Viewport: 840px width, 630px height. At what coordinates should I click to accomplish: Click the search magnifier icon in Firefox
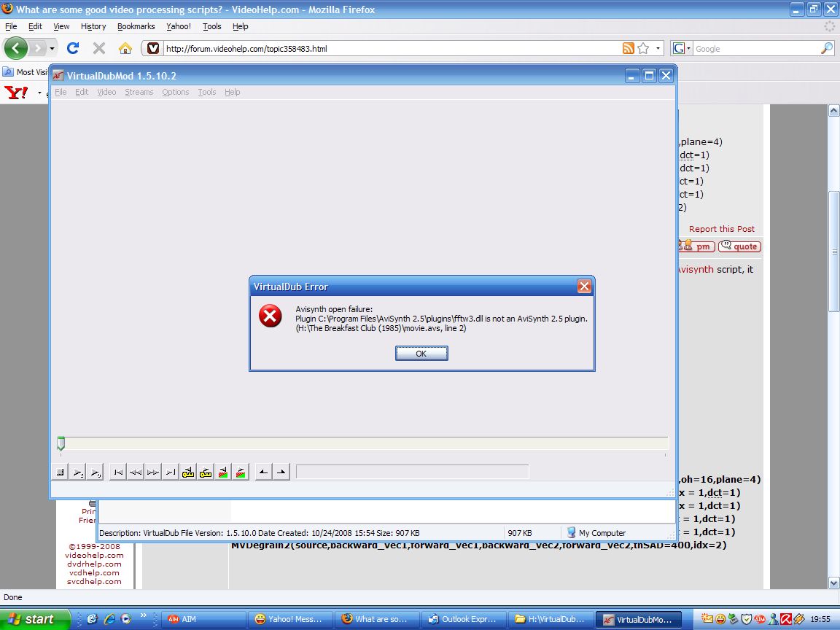827,48
